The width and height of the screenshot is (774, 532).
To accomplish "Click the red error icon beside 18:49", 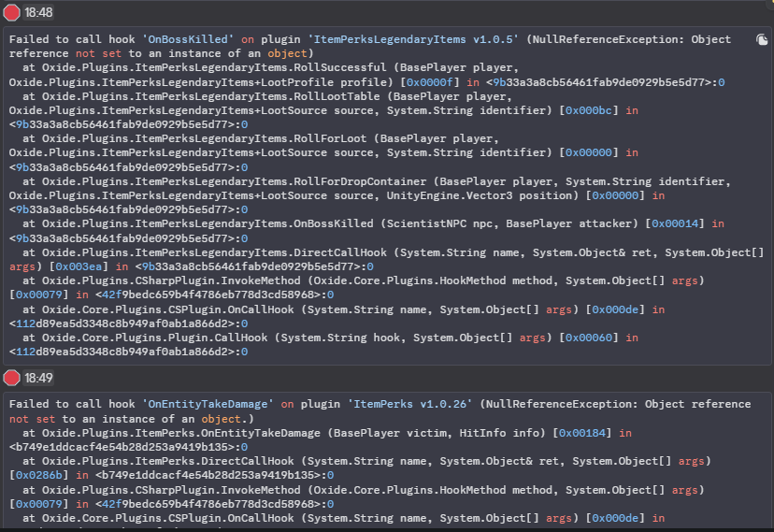I will [x=11, y=378].
